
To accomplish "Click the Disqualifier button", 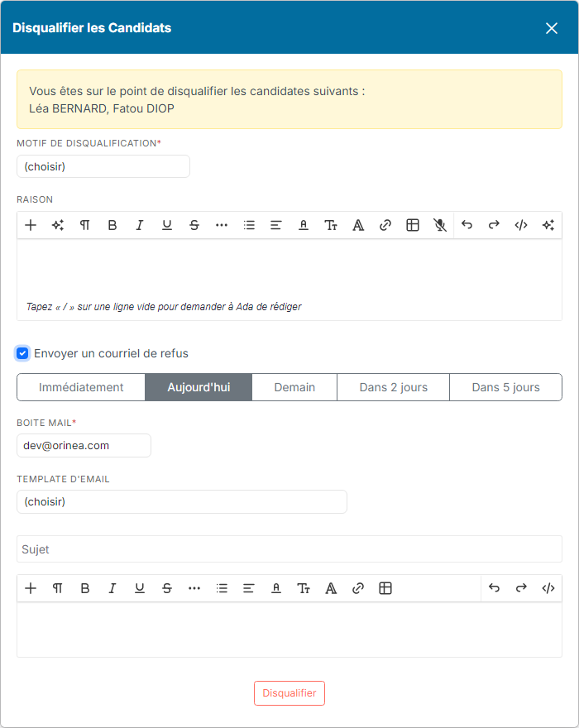I will point(289,693).
